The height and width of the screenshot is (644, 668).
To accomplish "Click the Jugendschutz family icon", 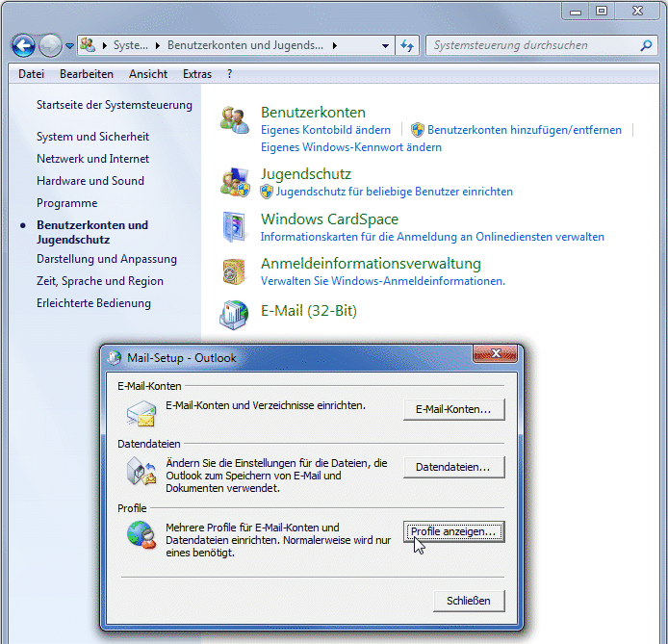I will click(235, 182).
